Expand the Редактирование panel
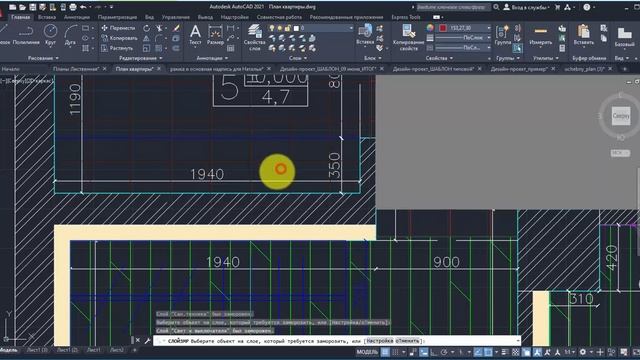Image resolution: width=640 pixels, height=360 pixels. tap(140, 58)
